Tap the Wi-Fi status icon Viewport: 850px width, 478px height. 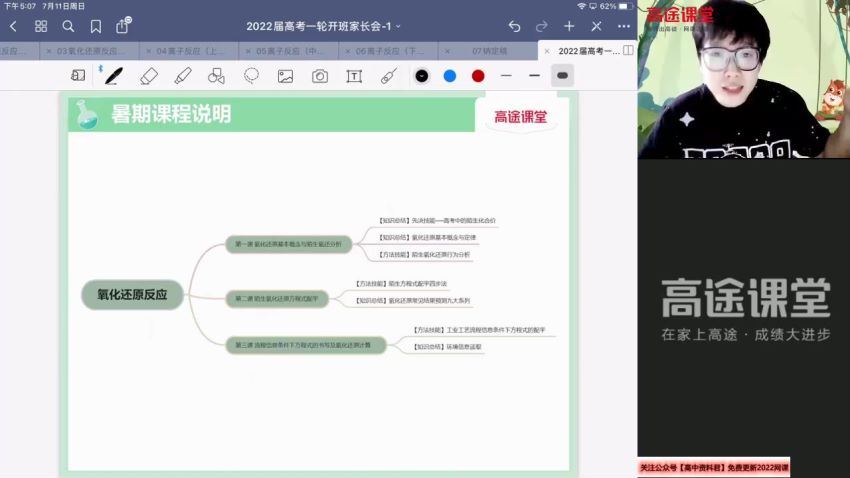tap(581, 7)
